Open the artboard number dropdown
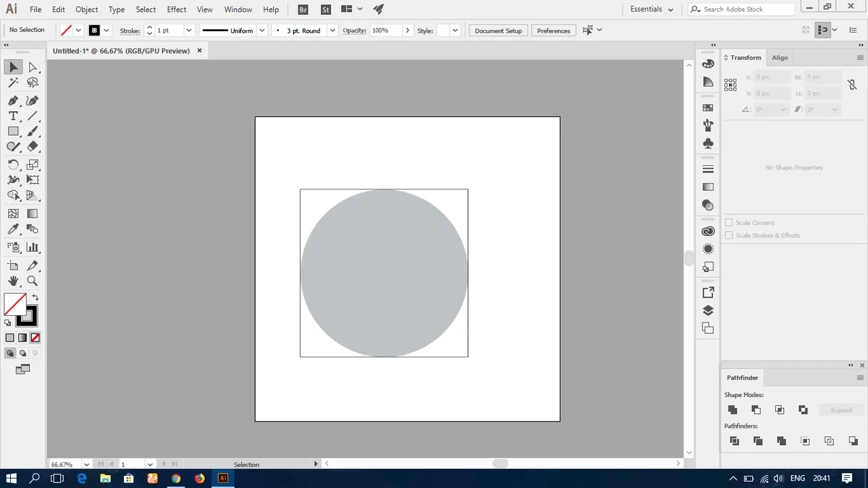Screen dimensions: 868x488 coord(150,464)
